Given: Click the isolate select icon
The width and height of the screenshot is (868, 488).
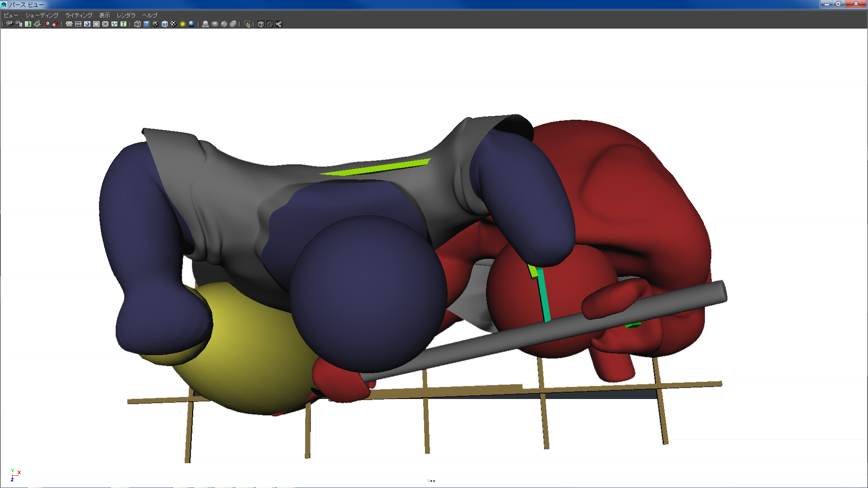Looking at the screenshot, I should coord(247,24).
